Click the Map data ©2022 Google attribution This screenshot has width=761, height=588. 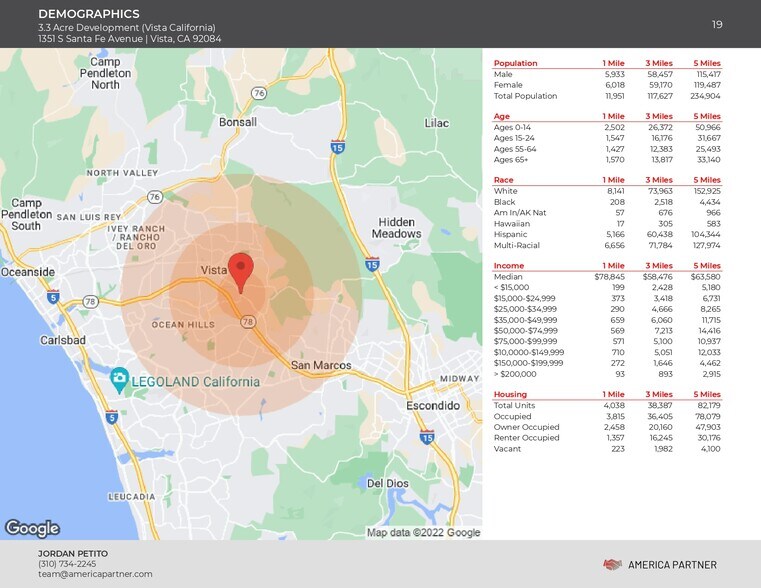click(423, 532)
